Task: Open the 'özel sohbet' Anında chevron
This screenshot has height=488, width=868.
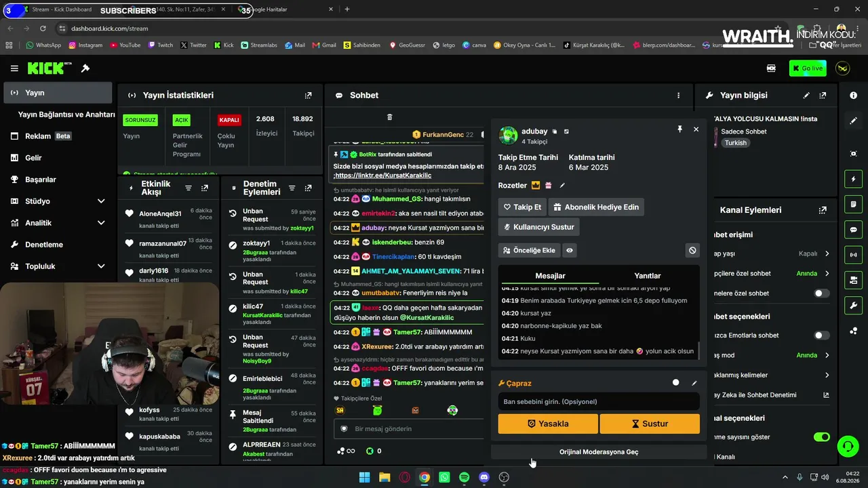Action: pyautogui.click(x=827, y=274)
